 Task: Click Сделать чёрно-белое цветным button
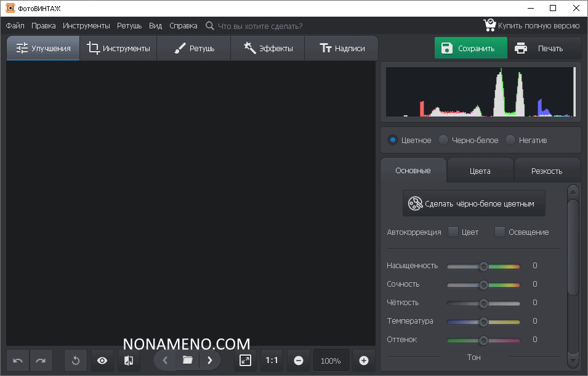point(473,203)
